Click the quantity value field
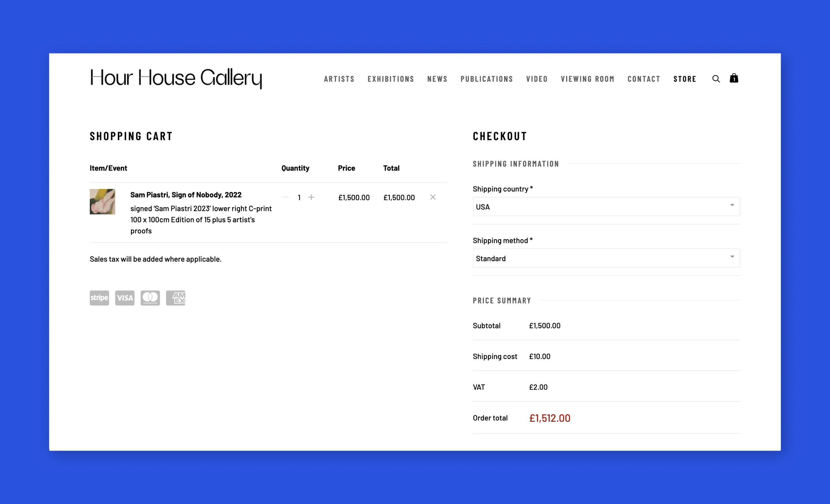 pyautogui.click(x=299, y=197)
